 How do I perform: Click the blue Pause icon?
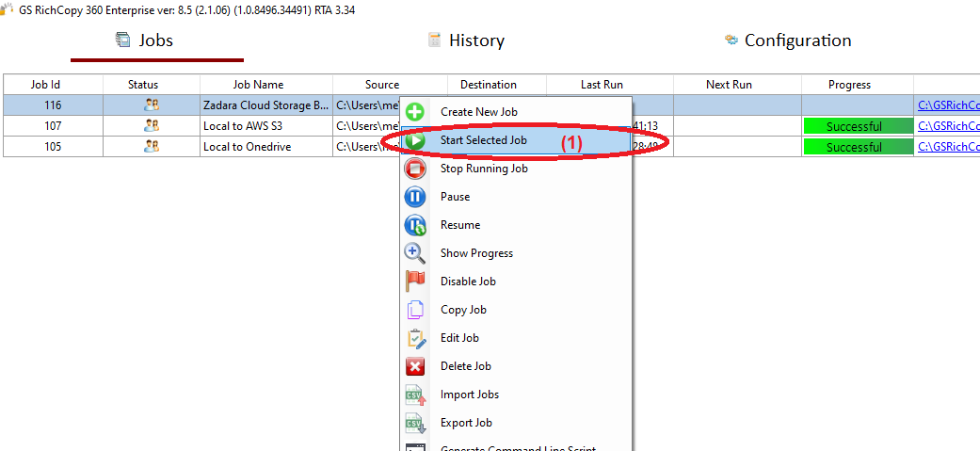pyautogui.click(x=414, y=197)
